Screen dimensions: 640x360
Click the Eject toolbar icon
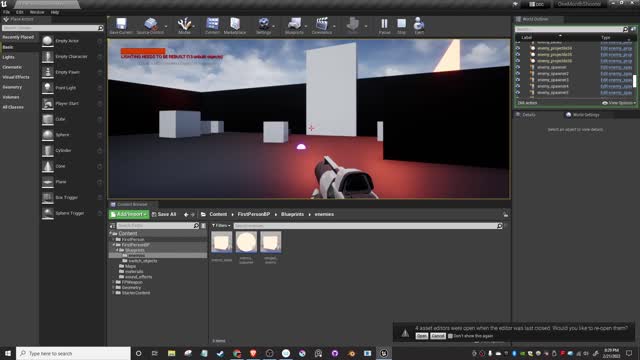pyautogui.click(x=419, y=26)
